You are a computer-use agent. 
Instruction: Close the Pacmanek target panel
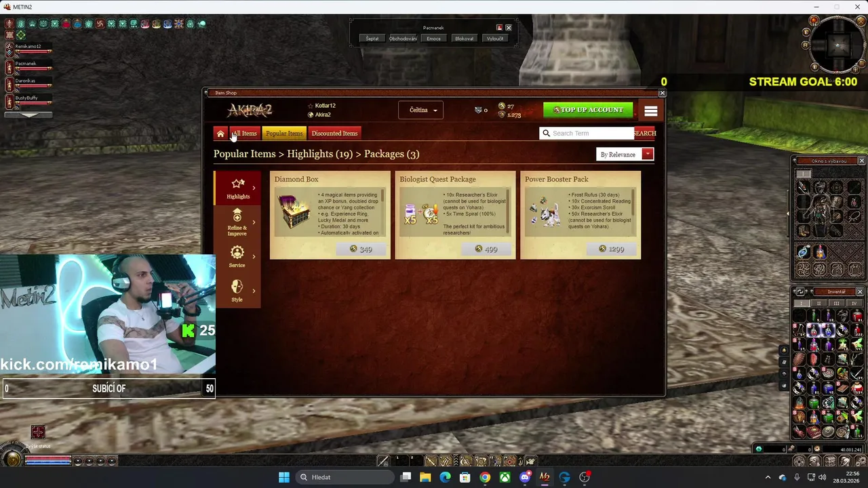point(509,28)
